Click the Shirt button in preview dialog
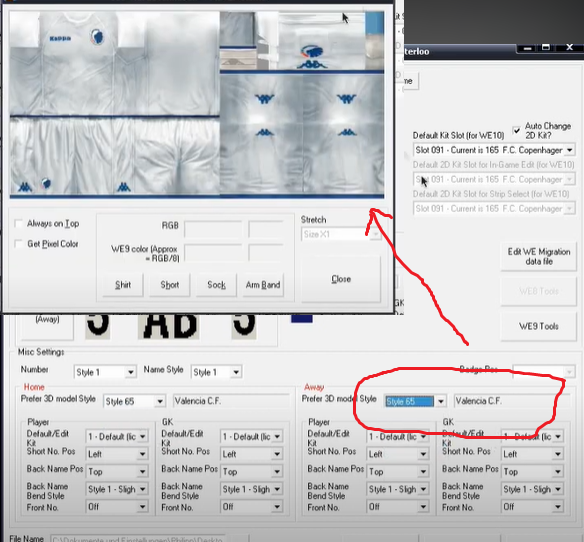 (123, 285)
